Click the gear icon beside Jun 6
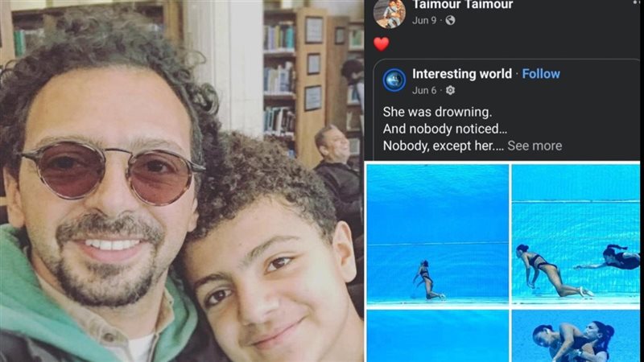The width and height of the screenshot is (644, 362). pos(450,90)
